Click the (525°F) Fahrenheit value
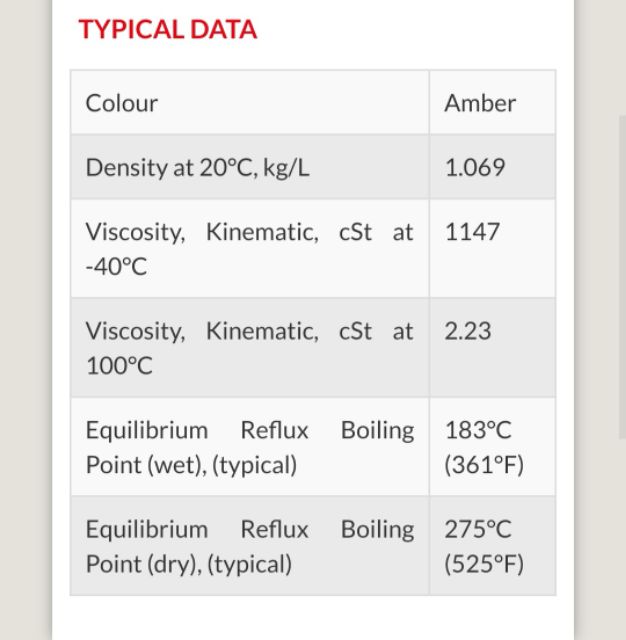626x640 pixels. [x=484, y=564]
